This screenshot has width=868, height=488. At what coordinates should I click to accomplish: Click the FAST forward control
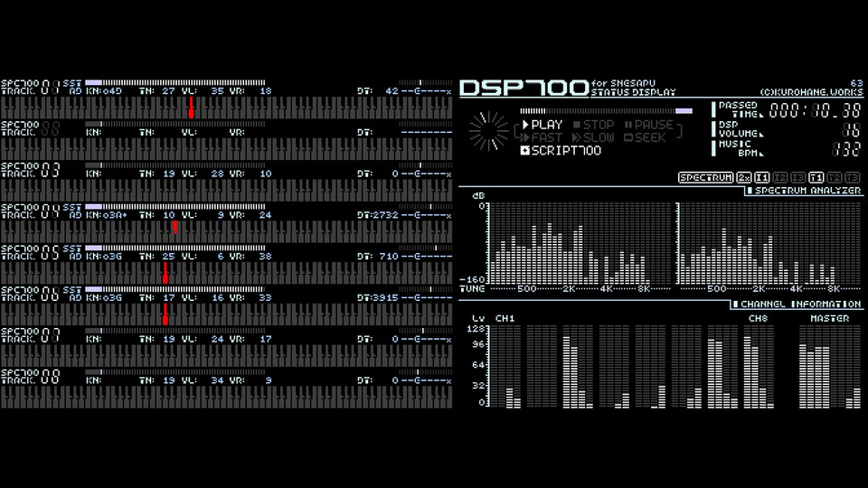tap(542, 137)
